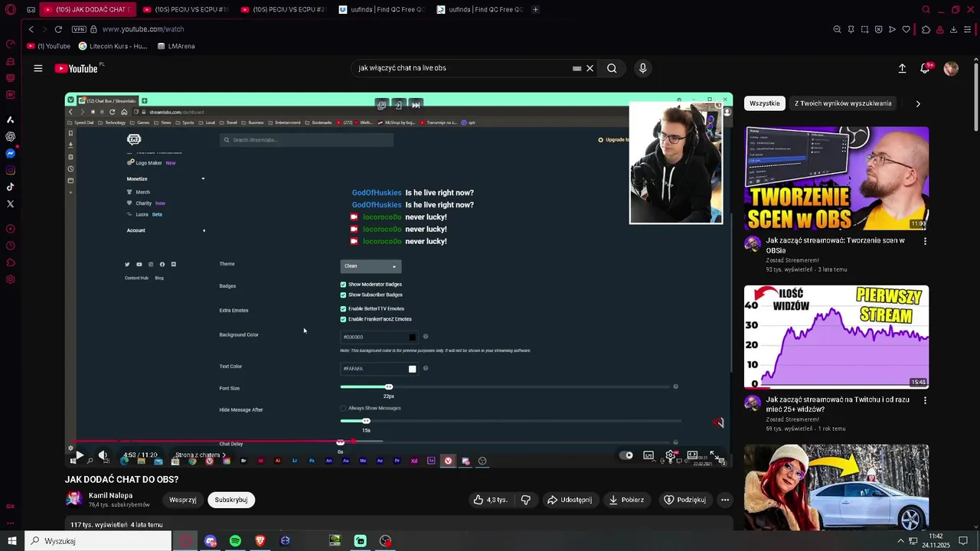Dislike the video with thumbs down
This screenshot has width=980, height=551.
click(x=526, y=500)
